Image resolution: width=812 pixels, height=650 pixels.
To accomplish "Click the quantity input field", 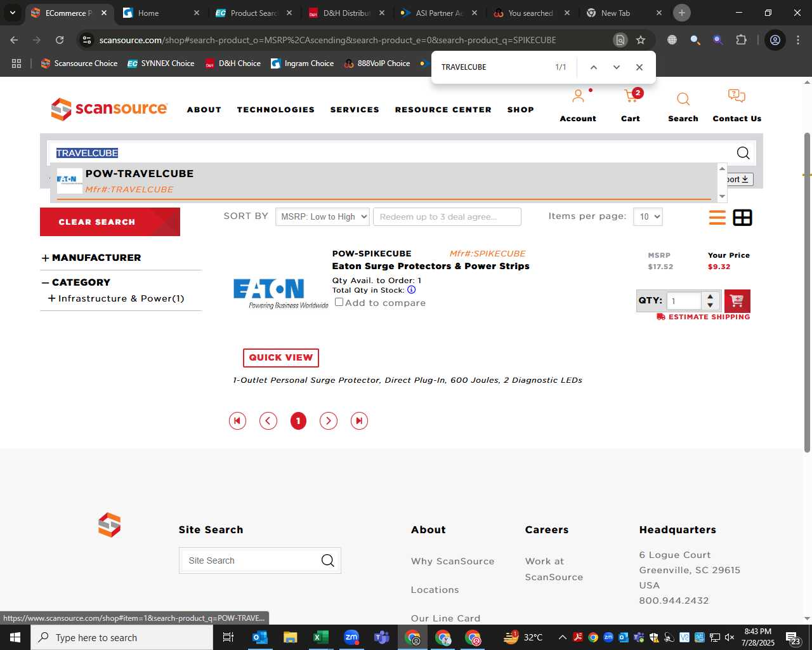I will (x=684, y=301).
